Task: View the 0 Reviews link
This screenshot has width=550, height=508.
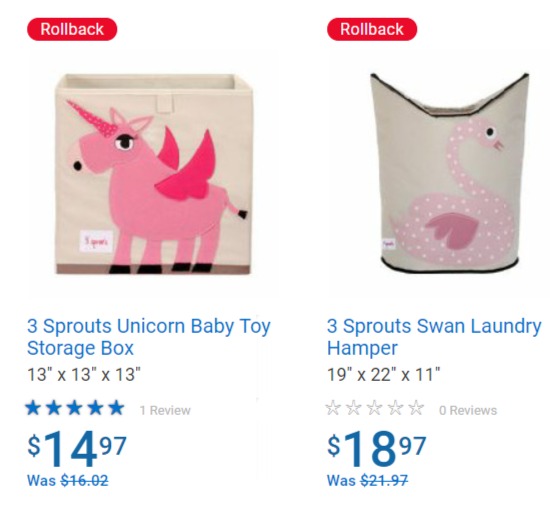Action: [x=468, y=410]
